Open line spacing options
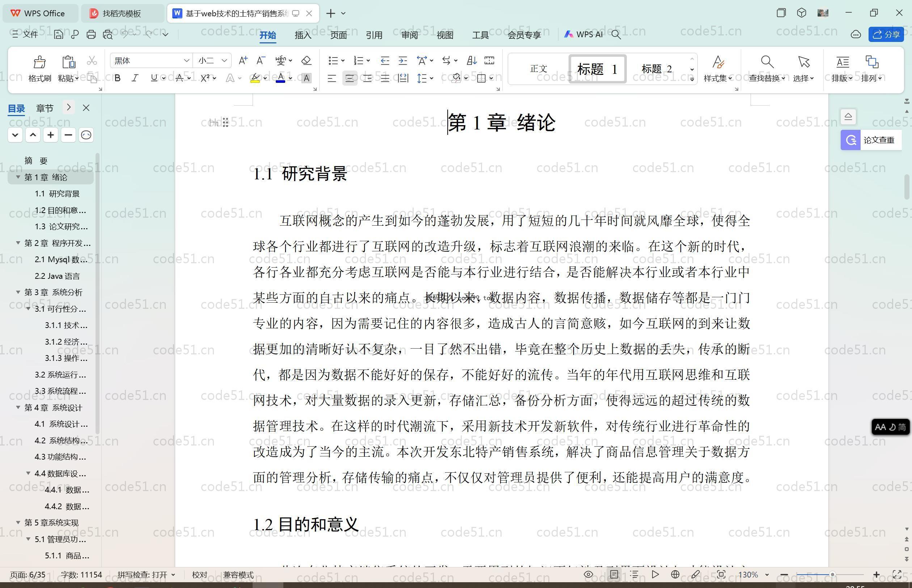This screenshot has height=588, width=912. pos(425,78)
